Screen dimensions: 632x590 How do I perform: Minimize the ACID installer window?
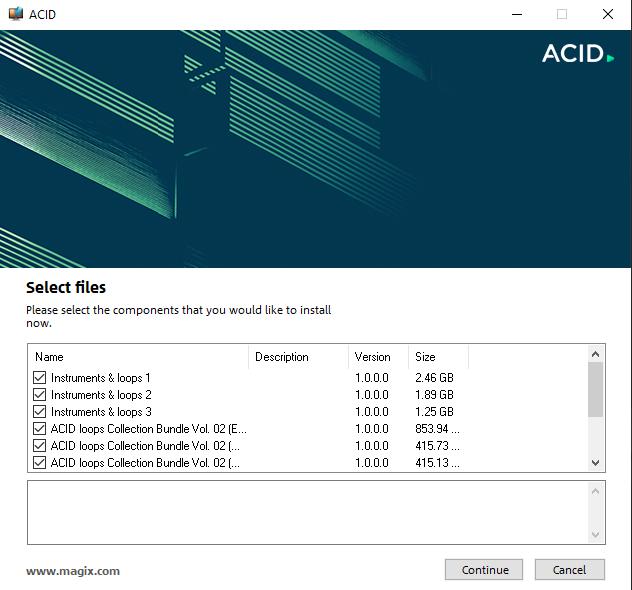517,14
